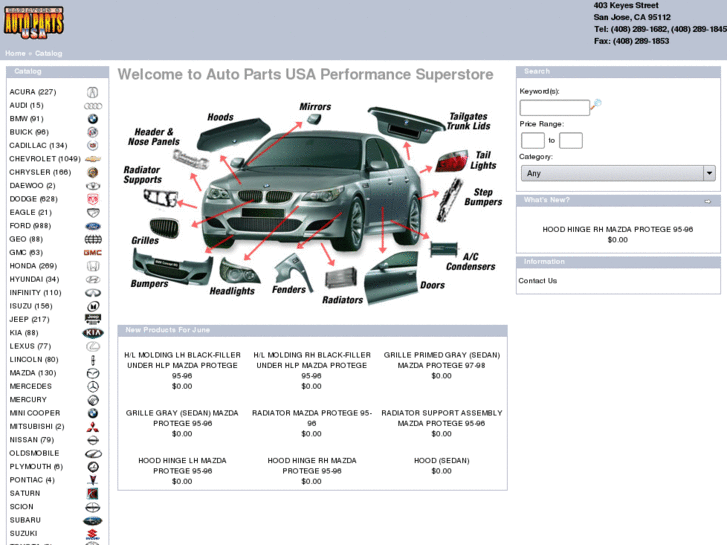Viewport: 727px width, 545px height.
Task: Click the Audi rings logo icon
Action: 93,106
